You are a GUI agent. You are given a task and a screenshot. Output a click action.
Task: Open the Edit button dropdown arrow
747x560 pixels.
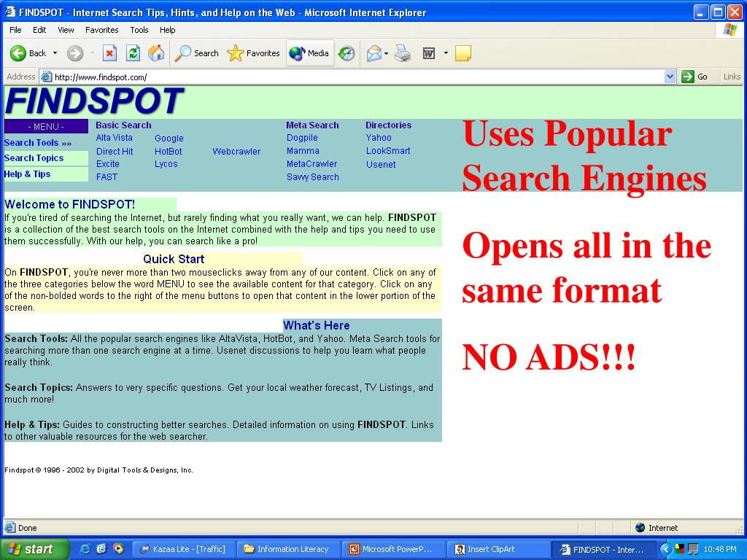pyautogui.click(x=446, y=53)
